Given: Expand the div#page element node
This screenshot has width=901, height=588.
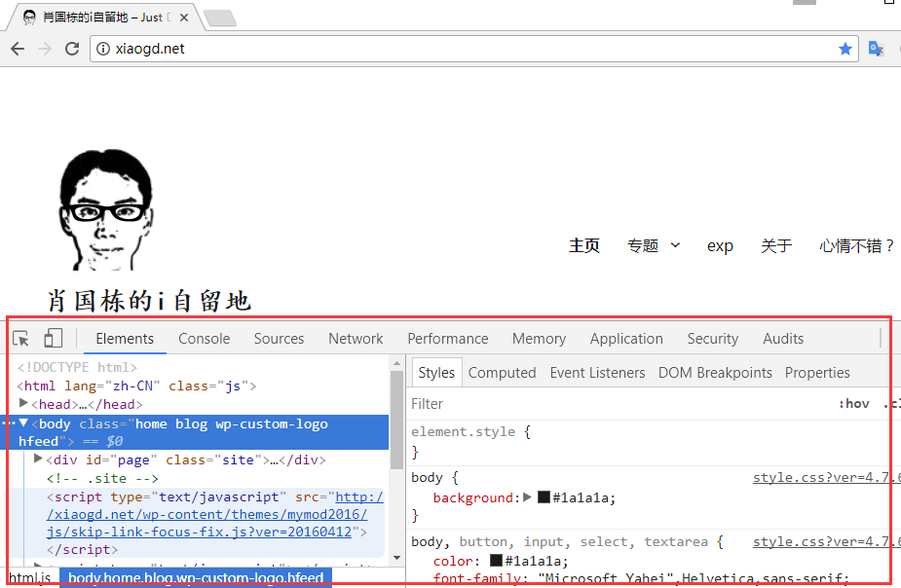Looking at the screenshot, I should [x=39, y=459].
